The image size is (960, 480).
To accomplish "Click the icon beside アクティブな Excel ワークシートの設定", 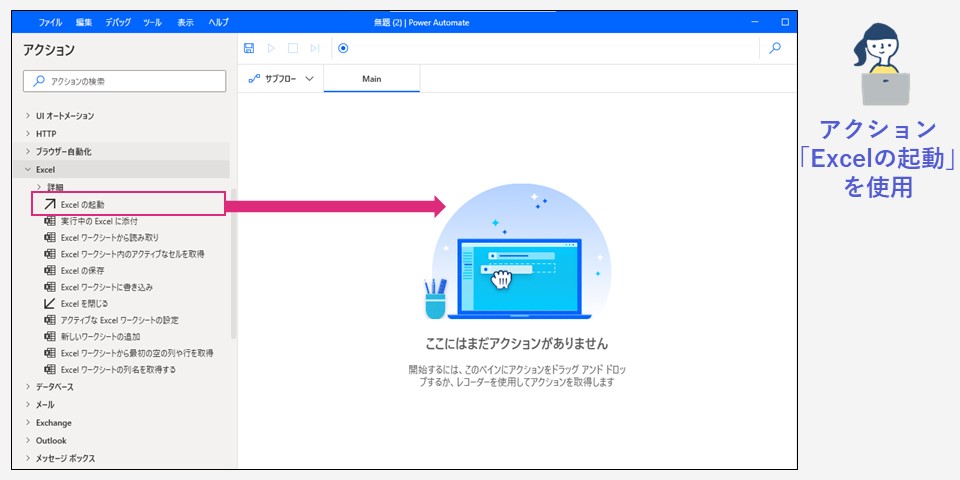I will click(50, 320).
